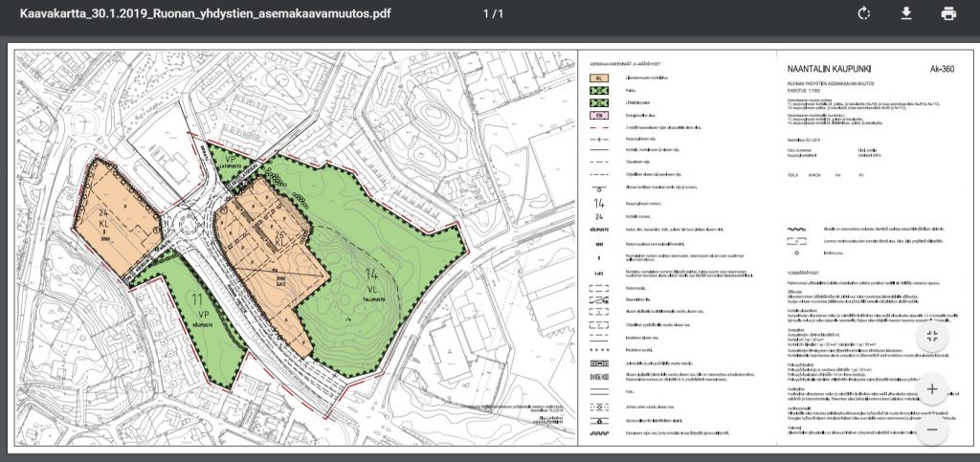Download the PDF file
Viewport: 980px width, 462px height.
(906, 13)
